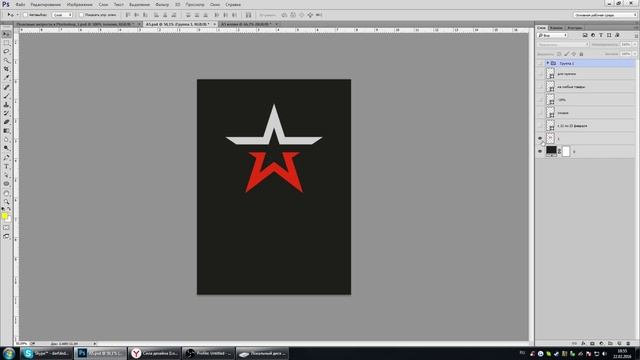The width and height of the screenshot is (640, 360).
Task: Select the Healing Brush tool
Action: [6, 87]
